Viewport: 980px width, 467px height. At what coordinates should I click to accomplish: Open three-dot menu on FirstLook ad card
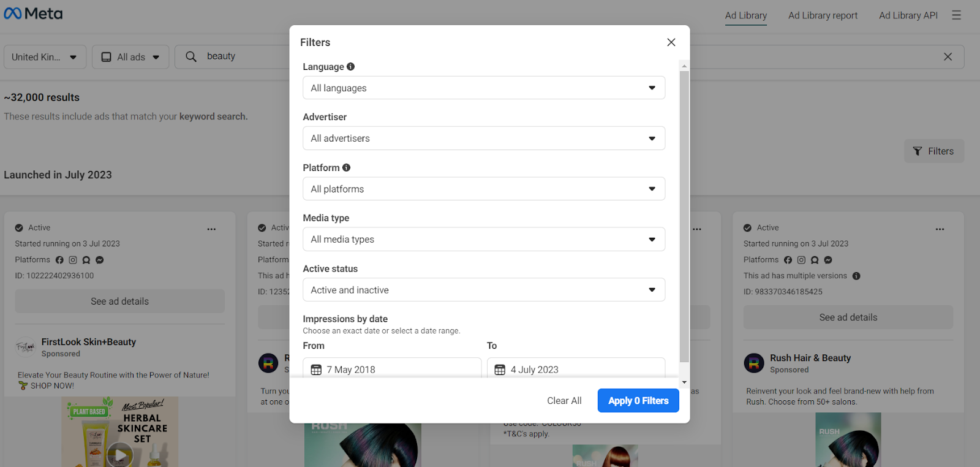pyautogui.click(x=211, y=229)
